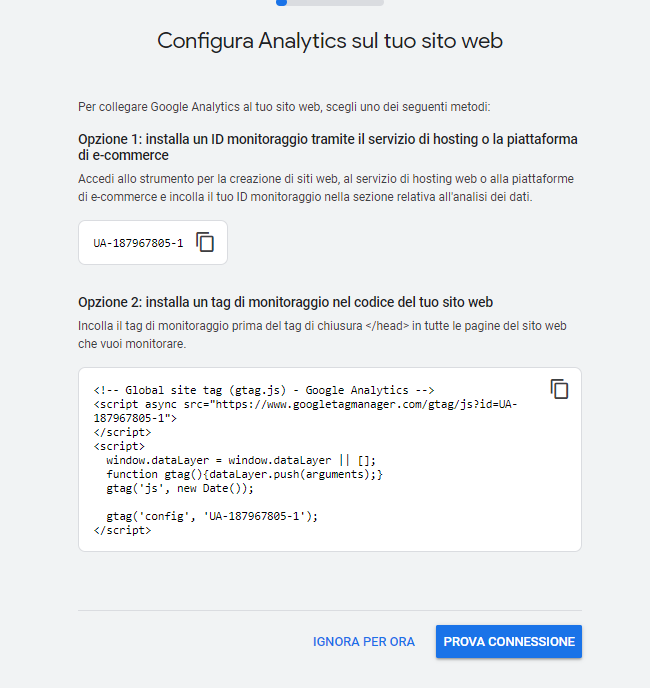Click the 'Configura Analytics sul tuo sito web' title

(x=330, y=41)
